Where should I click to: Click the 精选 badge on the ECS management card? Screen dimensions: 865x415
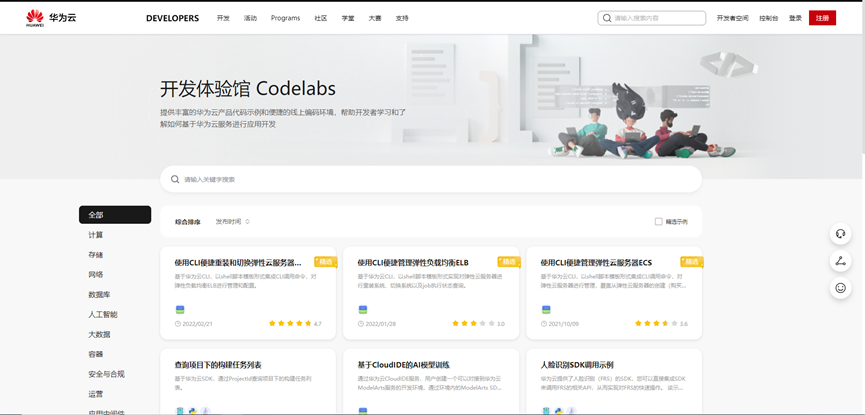(x=692, y=262)
